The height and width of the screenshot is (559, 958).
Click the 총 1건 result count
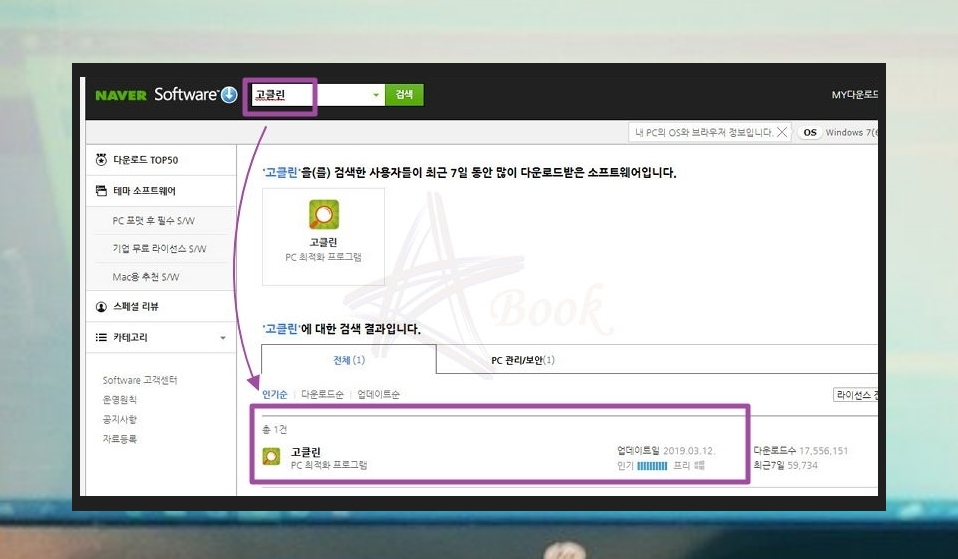pyautogui.click(x=274, y=429)
